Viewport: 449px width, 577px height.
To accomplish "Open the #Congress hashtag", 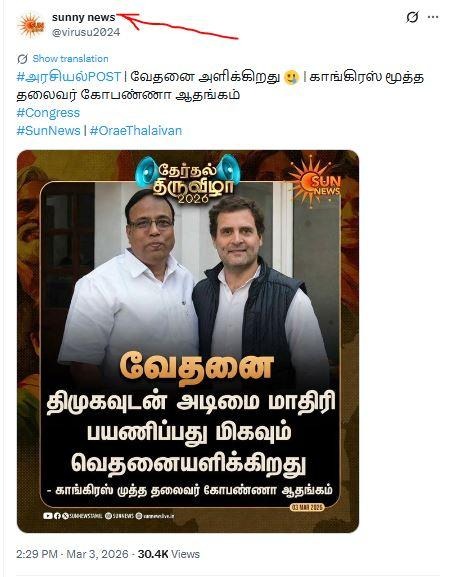I will click(48, 113).
